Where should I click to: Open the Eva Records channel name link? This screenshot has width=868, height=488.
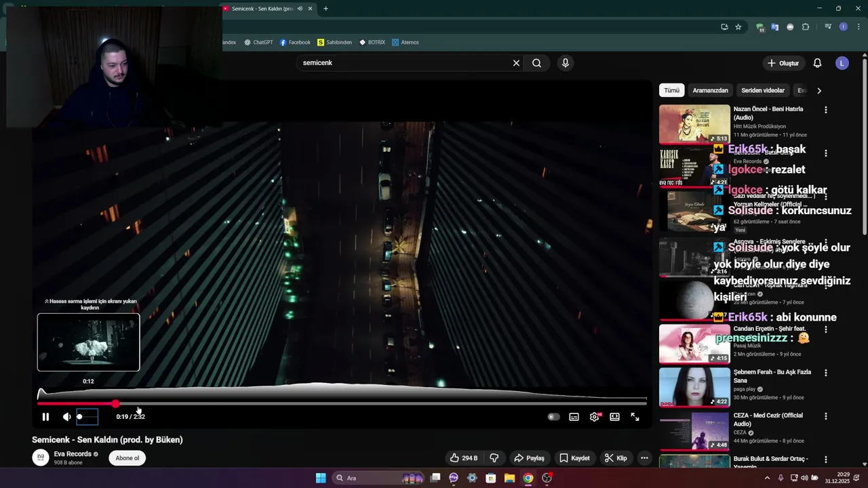point(73,454)
